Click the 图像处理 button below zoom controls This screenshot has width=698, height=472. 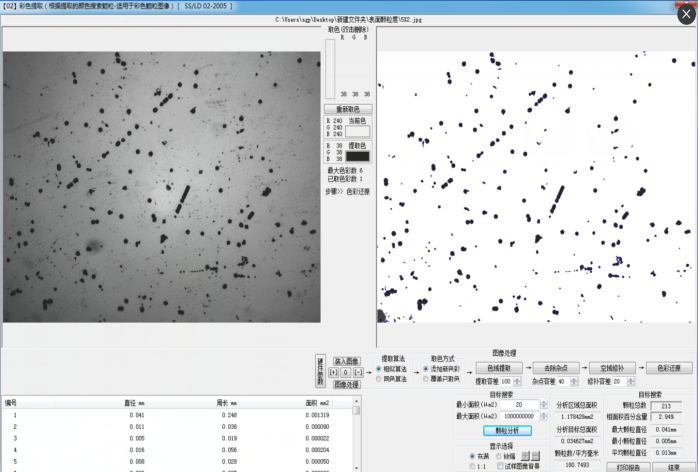tap(346, 384)
